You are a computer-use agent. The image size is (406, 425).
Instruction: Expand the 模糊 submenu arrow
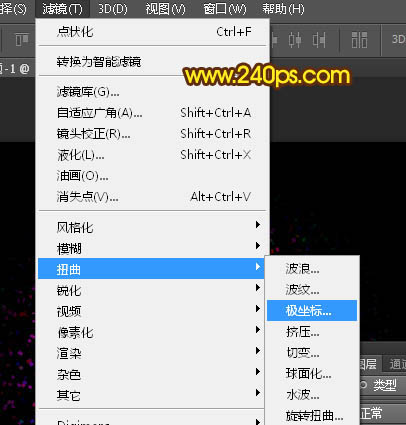click(258, 246)
